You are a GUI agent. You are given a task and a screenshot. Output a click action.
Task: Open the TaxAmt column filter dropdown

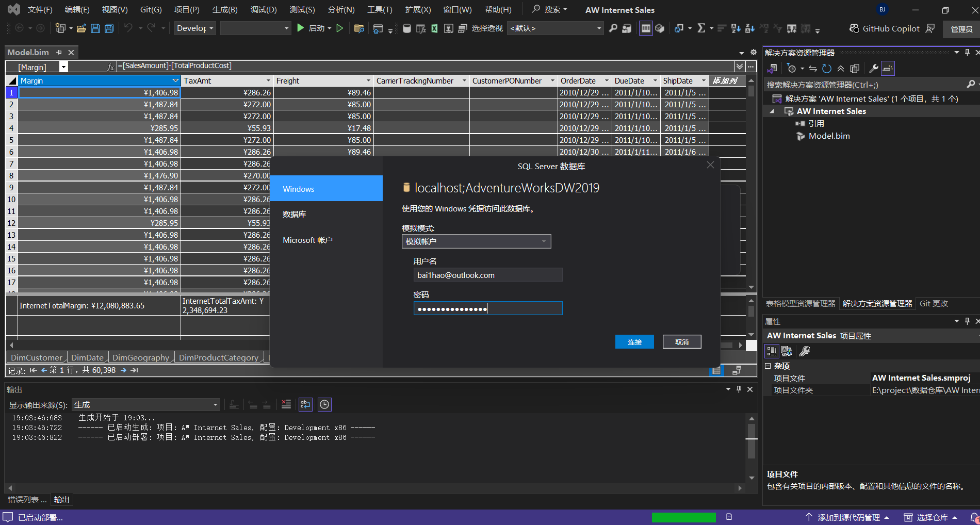click(268, 80)
